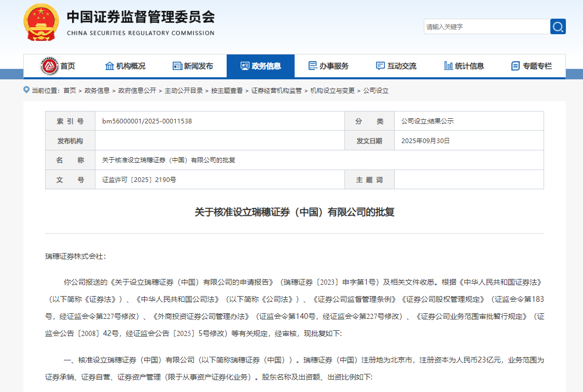Type in the 请输入关键字 search field

[487, 26]
